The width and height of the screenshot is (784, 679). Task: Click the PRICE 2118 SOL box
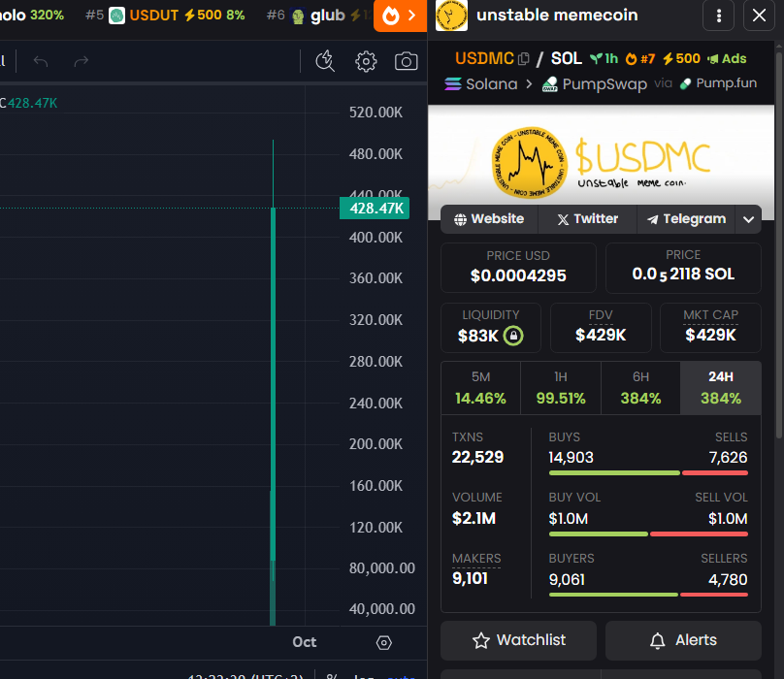(x=683, y=268)
